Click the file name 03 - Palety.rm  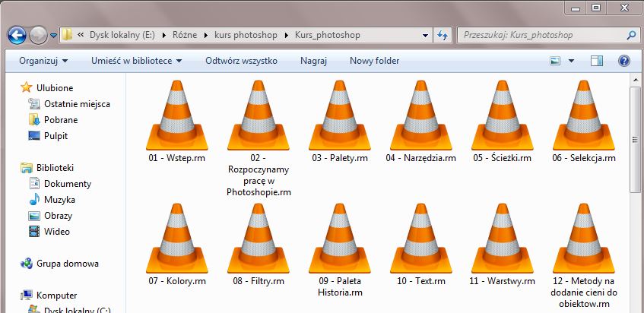[x=340, y=158]
